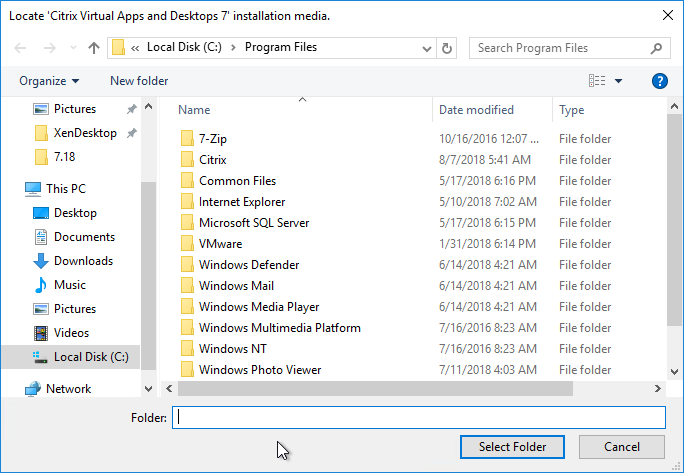
Task: Click the horizontal scrollbar thumb
Action: coord(375,389)
